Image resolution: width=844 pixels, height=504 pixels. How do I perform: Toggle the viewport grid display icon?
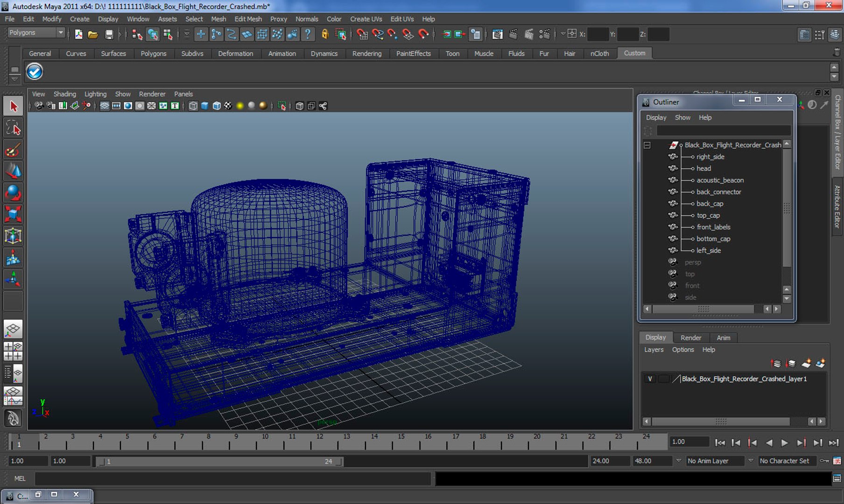[x=105, y=106]
